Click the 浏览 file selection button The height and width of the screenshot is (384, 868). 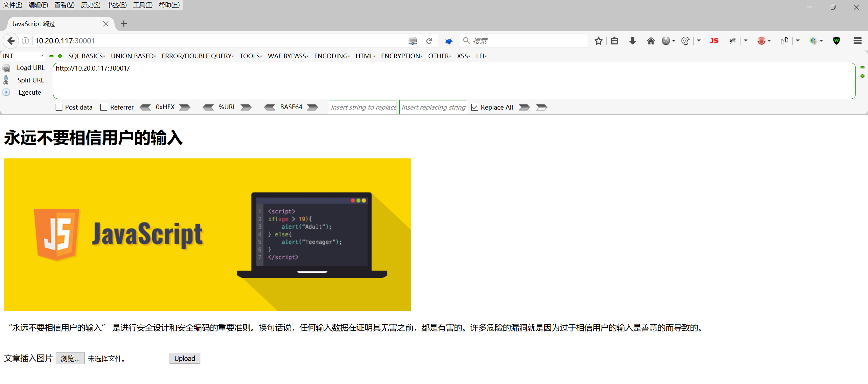coord(70,358)
